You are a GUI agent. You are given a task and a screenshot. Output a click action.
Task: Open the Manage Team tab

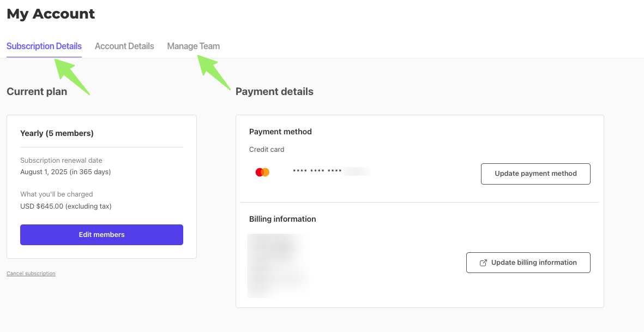193,46
